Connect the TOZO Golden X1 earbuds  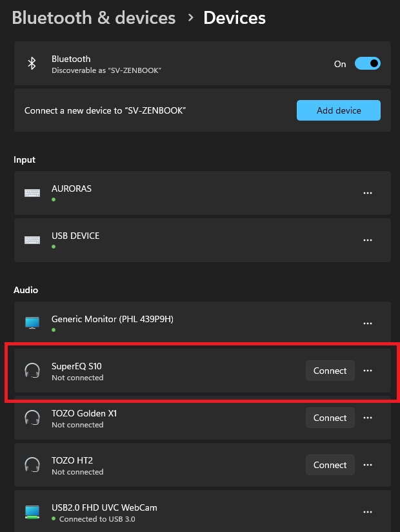330,418
